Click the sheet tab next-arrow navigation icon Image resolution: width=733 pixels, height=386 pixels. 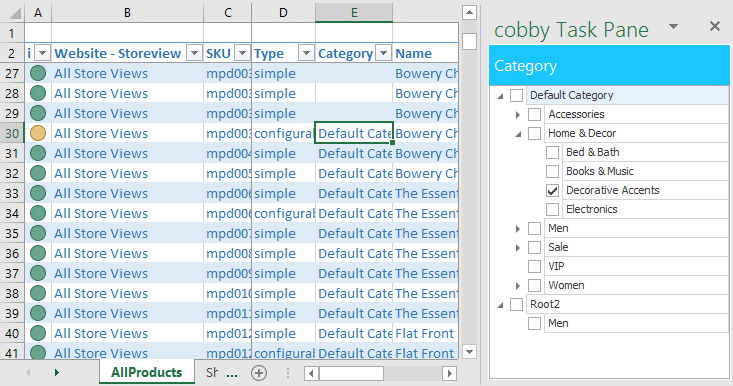(57, 372)
